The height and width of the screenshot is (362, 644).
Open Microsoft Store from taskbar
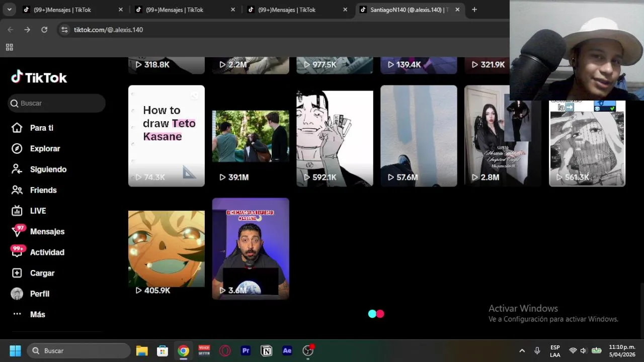click(163, 350)
